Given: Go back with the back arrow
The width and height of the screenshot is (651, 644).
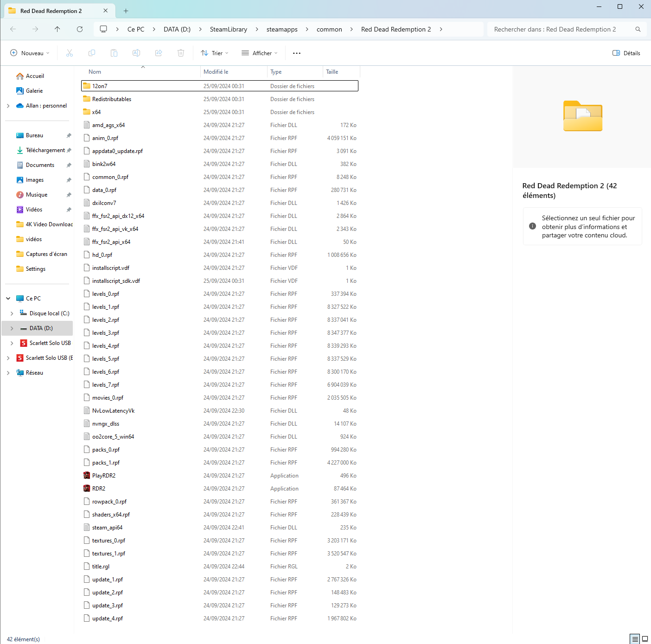Looking at the screenshot, I should pos(13,29).
